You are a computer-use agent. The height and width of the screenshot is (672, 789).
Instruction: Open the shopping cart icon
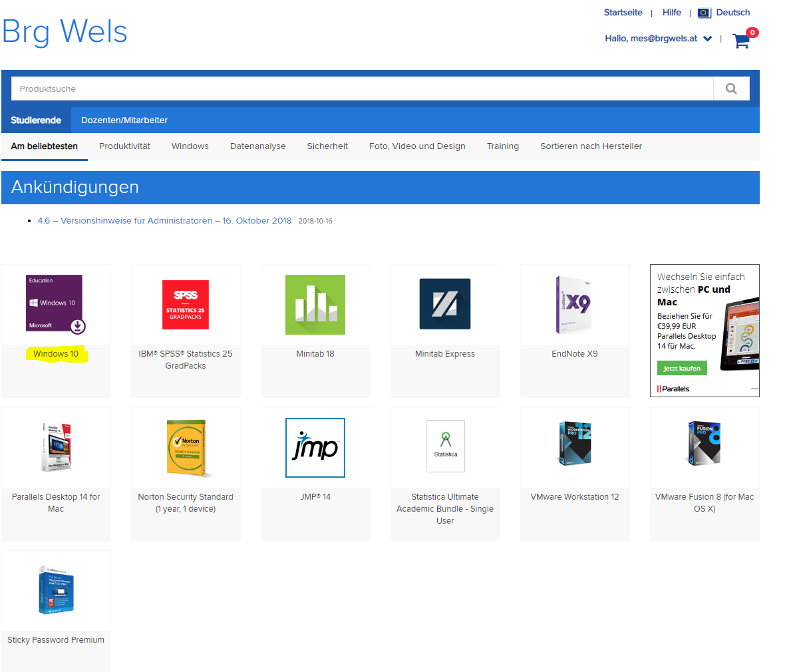pyautogui.click(x=741, y=41)
